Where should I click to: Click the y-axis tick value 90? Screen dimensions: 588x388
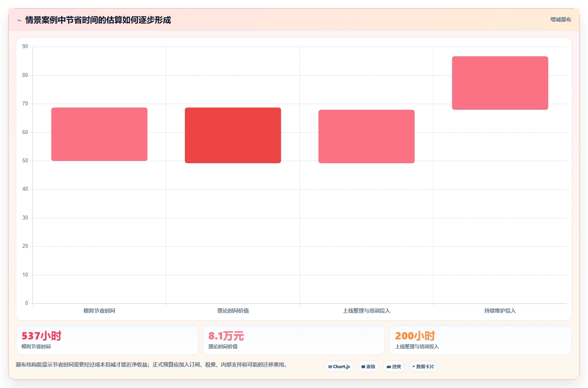pos(25,47)
